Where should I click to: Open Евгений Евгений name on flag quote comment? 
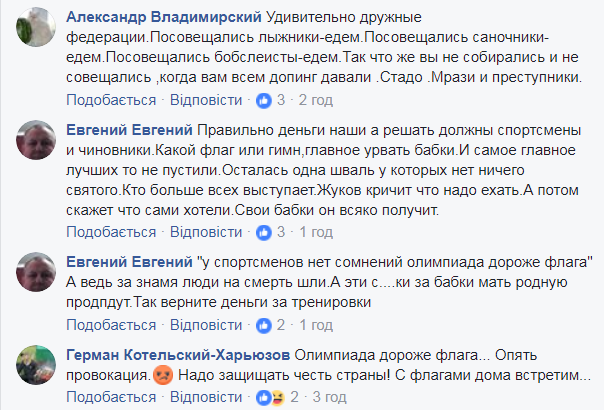(x=129, y=262)
